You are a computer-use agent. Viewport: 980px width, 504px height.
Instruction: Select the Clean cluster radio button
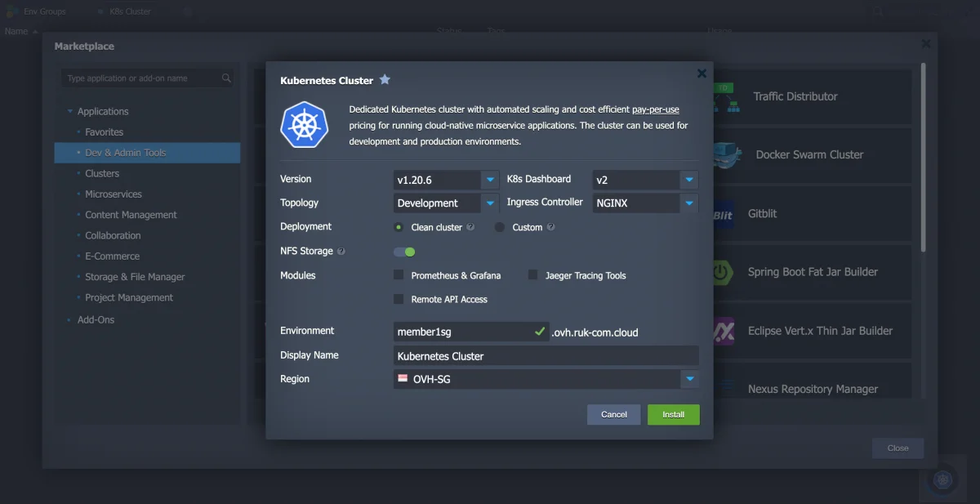pyautogui.click(x=399, y=227)
